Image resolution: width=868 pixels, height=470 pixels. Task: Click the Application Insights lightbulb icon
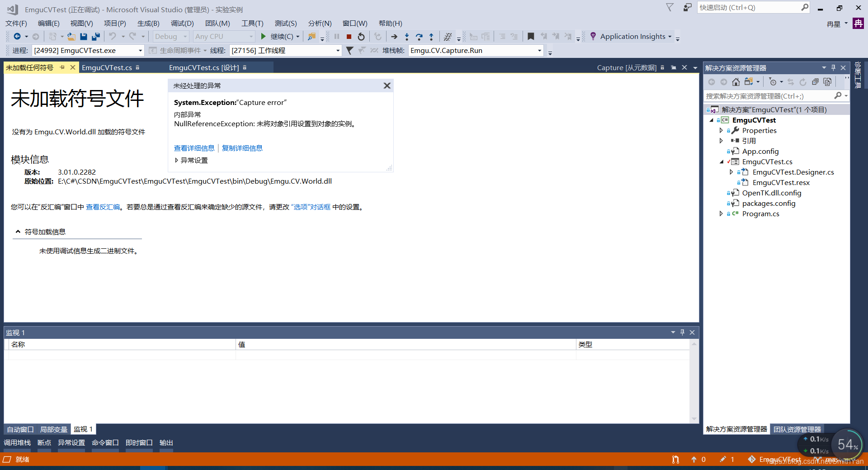click(593, 36)
